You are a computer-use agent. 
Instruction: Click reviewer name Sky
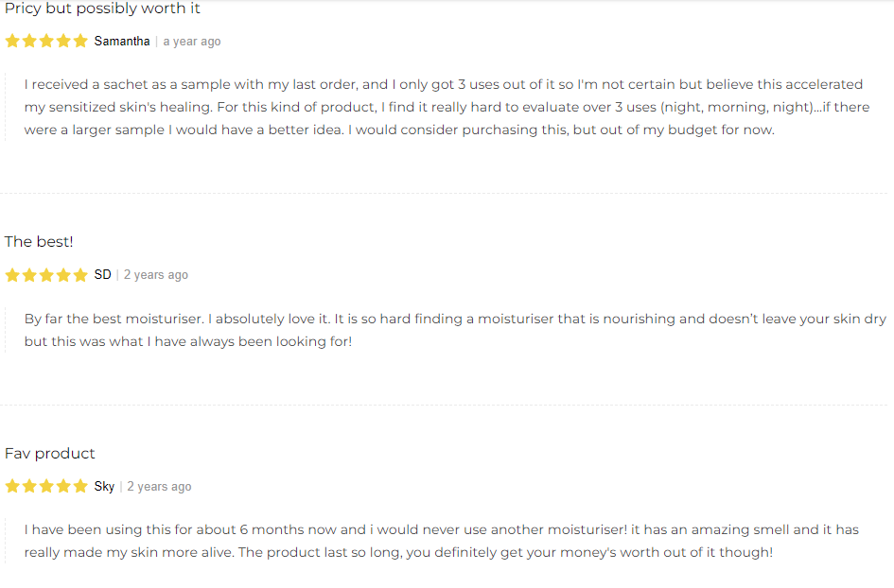click(x=104, y=487)
